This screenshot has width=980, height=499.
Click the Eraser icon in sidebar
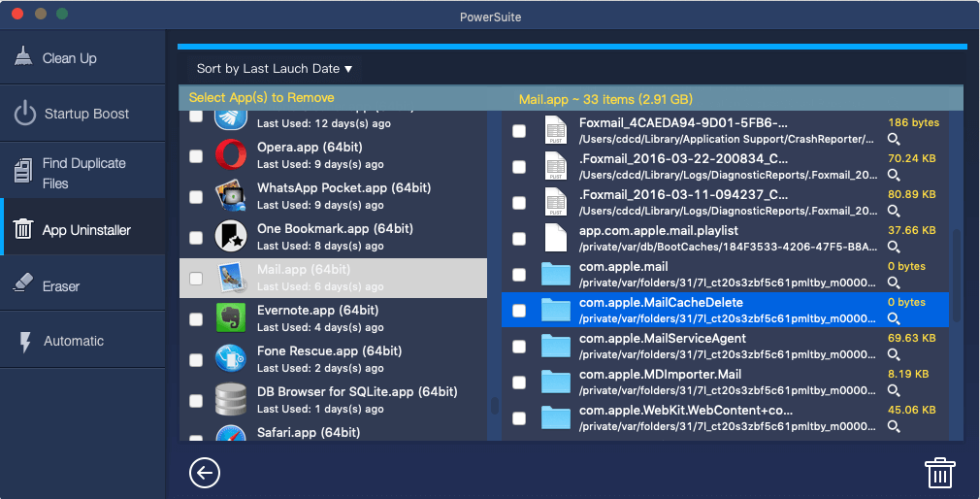coord(23,283)
